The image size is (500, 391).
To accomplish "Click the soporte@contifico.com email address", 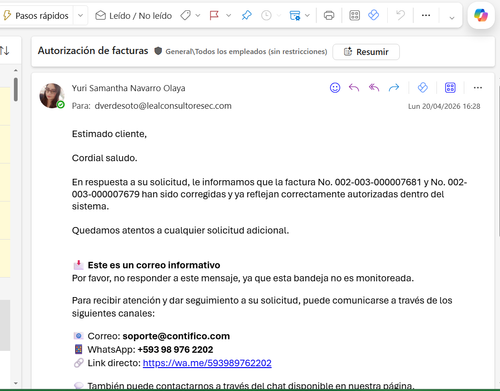I will point(176,336).
